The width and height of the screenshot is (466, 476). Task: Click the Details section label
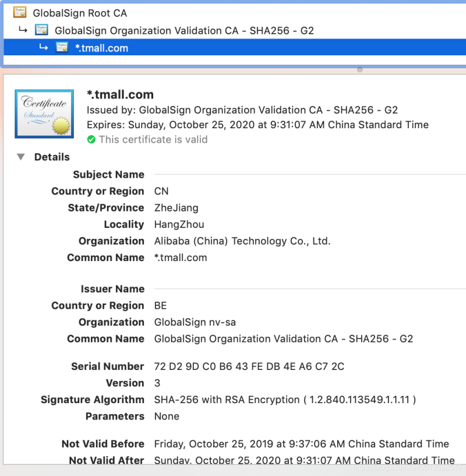(x=52, y=157)
